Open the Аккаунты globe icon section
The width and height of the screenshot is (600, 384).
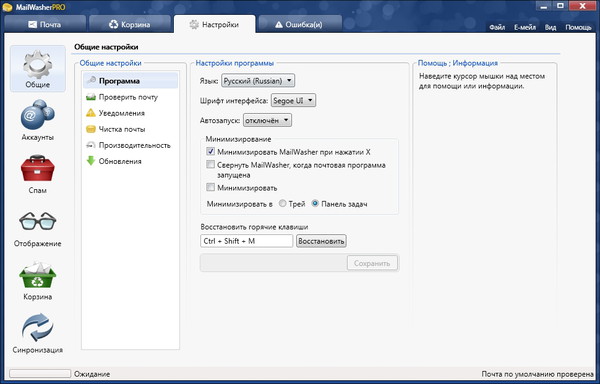pyautogui.click(x=38, y=120)
